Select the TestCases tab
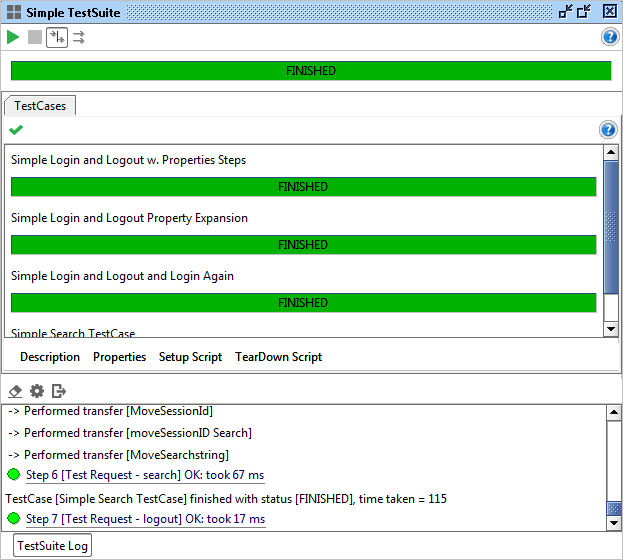The width and height of the screenshot is (623, 560). tap(40, 106)
